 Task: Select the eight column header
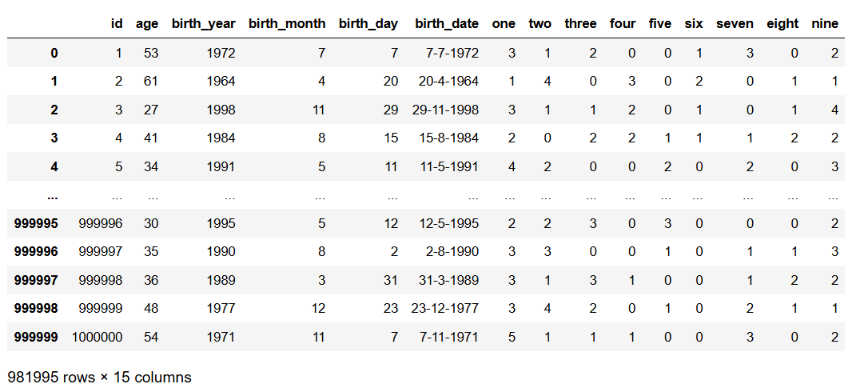click(782, 23)
